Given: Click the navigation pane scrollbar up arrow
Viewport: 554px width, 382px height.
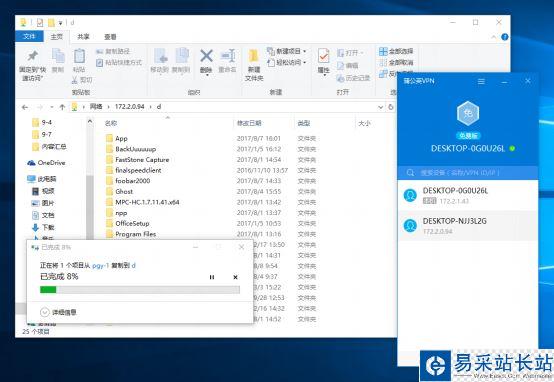Looking at the screenshot, I should point(90,121).
